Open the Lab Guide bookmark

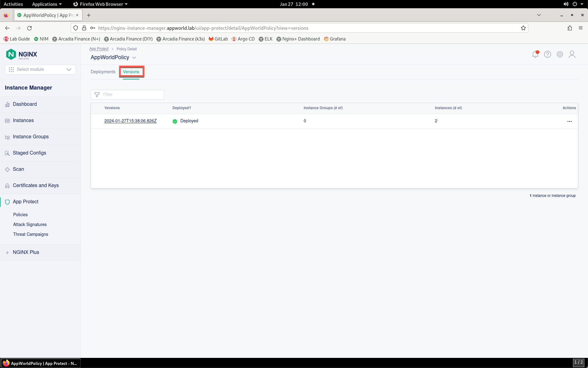coord(17,39)
